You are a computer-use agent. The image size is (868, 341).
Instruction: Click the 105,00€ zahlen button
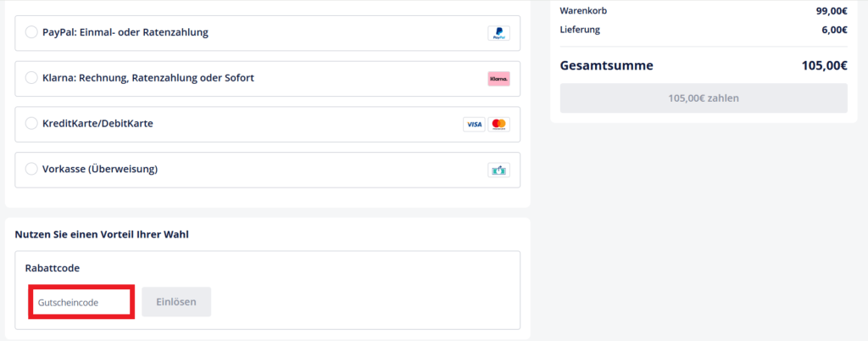pyautogui.click(x=703, y=98)
